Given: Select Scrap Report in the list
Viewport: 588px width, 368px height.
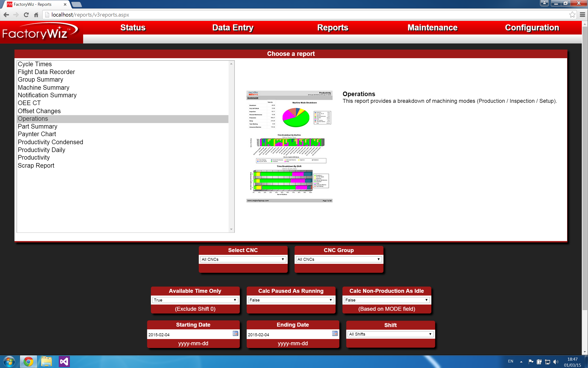Looking at the screenshot, I should point(123,166).
